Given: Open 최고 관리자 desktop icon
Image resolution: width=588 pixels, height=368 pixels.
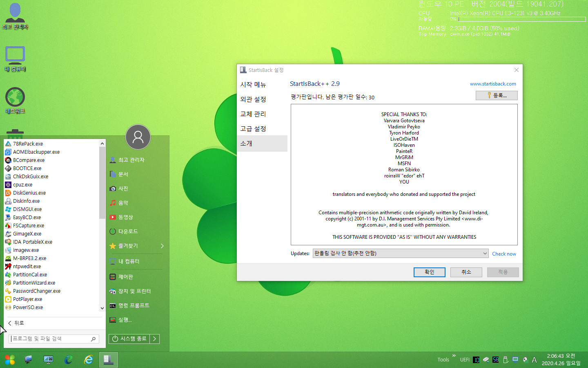Looking at the screenshot, I should [x=15, y=16].
